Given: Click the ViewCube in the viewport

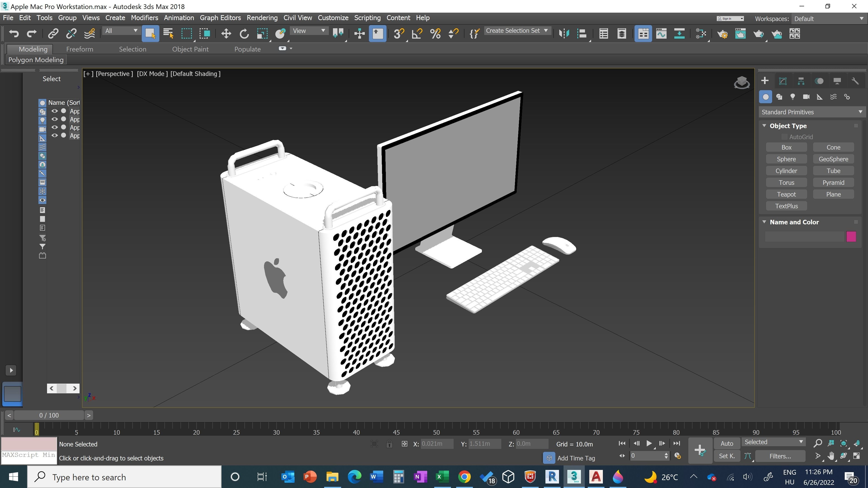Looking at the screenshot, I should [742, 82].
